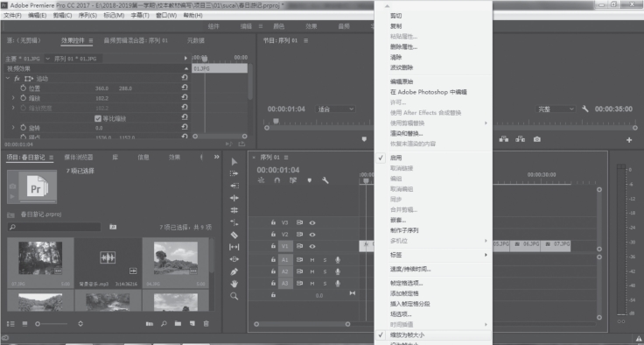The height and width of the screenshot is (345, 644).
Task: Toggle lock on track V3
Action: [273, 222]
